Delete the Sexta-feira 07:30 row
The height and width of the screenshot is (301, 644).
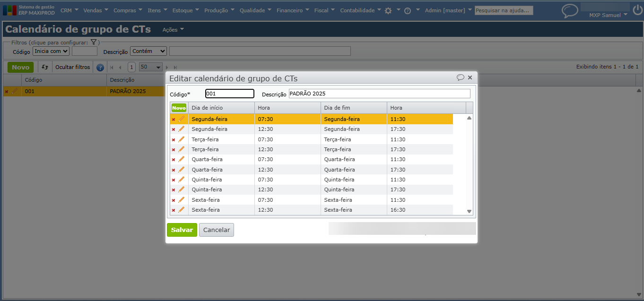pos(174,200)
